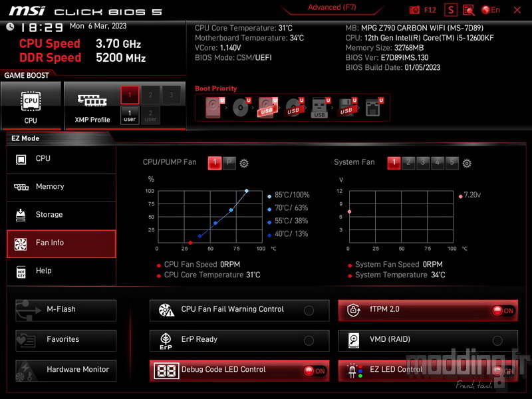Select CPU fan 1 tab

coord(215,163)
